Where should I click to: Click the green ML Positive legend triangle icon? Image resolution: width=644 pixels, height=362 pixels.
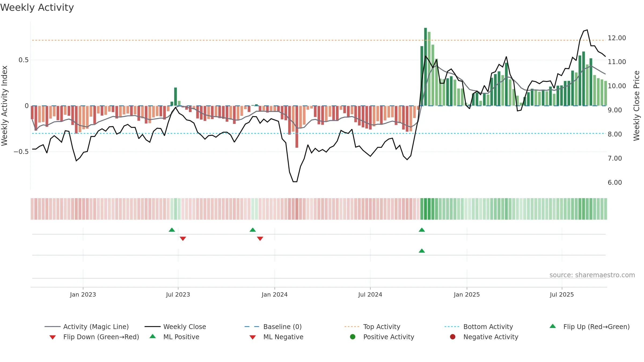(x=153, y=336)
